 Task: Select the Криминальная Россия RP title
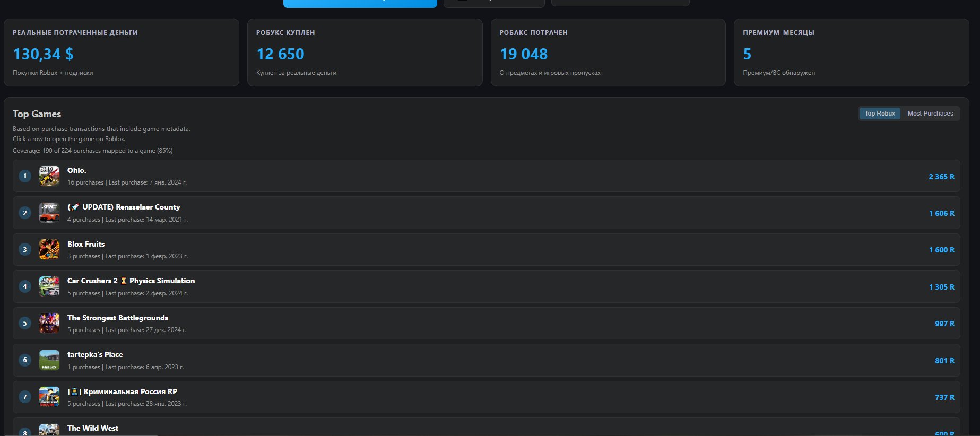[122, 391]
